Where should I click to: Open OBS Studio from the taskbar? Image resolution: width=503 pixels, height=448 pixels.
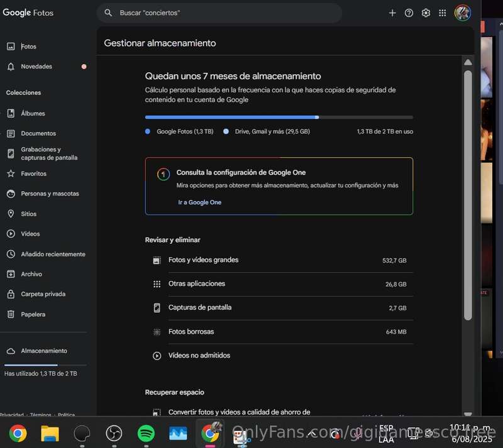point(114,434)
